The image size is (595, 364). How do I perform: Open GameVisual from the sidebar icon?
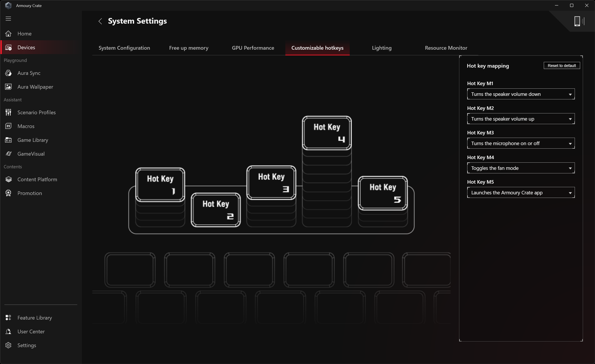[9, 154]
